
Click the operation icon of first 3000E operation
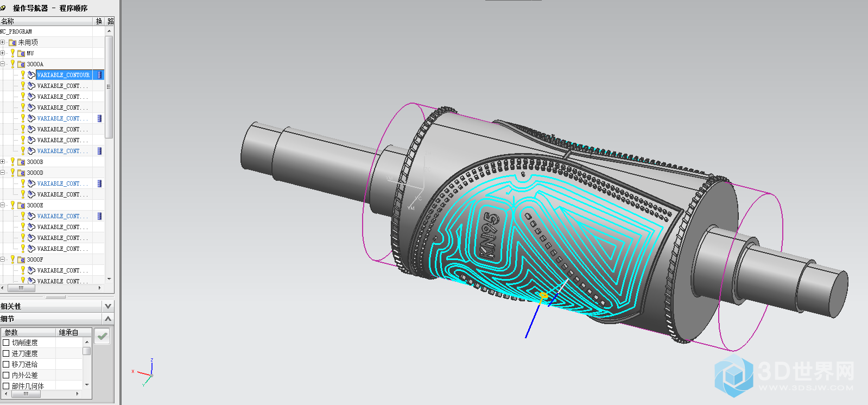31,216
